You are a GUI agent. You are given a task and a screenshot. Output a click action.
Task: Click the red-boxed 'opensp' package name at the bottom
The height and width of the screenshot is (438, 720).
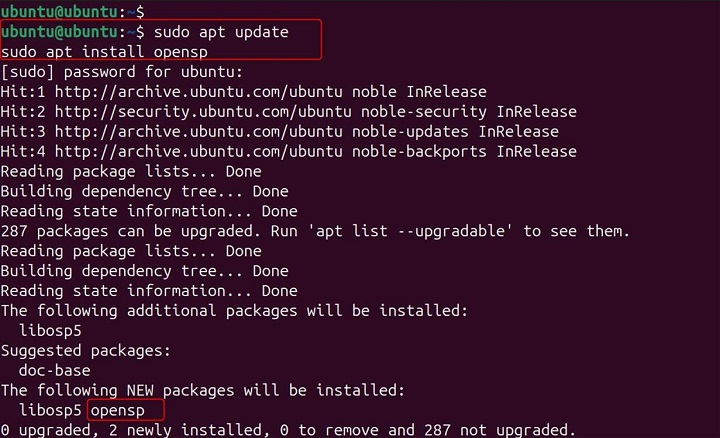click(124, 410)
